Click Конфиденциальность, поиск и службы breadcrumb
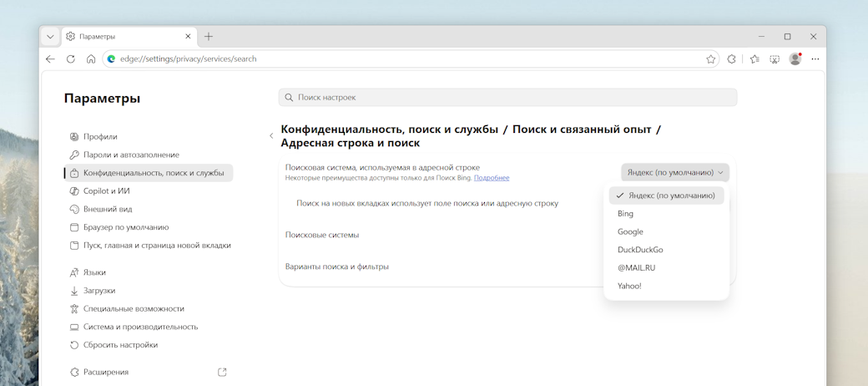868x386 pixels. pyautogui.click(x=389, y=130)
